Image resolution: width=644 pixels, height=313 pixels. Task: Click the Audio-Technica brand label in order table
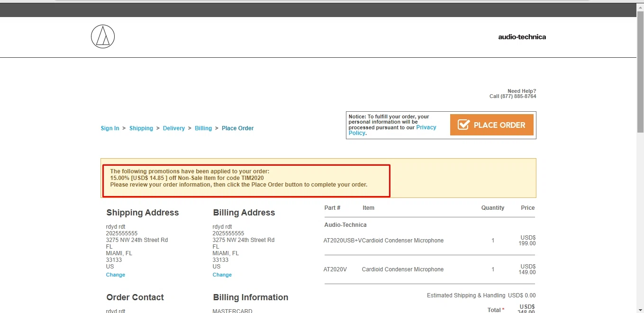click(x=345, y=225)
